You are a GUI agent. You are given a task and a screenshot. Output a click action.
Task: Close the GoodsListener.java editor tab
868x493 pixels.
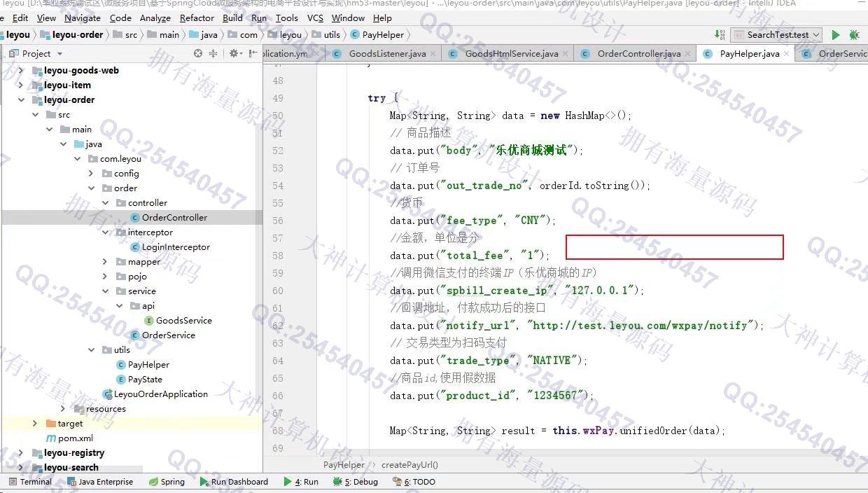[x=433, y=54]
